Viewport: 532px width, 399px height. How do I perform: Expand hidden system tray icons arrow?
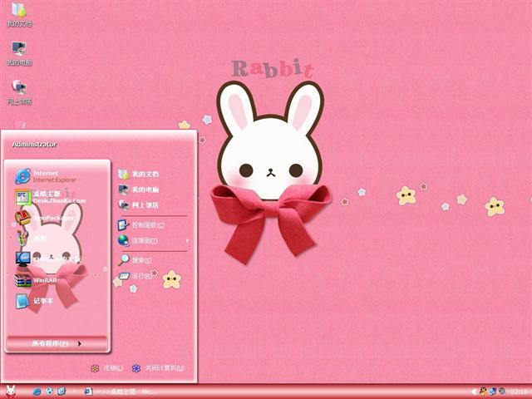475,392
